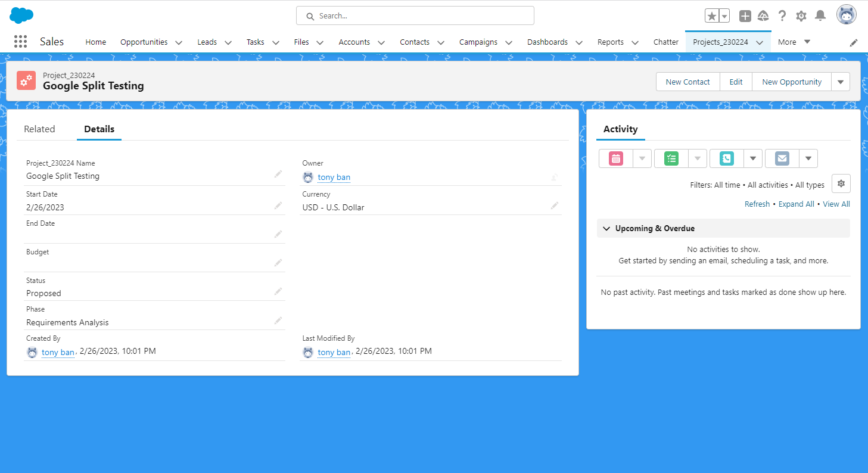The height and width of the screenshot is (473, 868).
Task: Edit the Phase field pencil
Action: pyautogui.click(x=278, y=320)
